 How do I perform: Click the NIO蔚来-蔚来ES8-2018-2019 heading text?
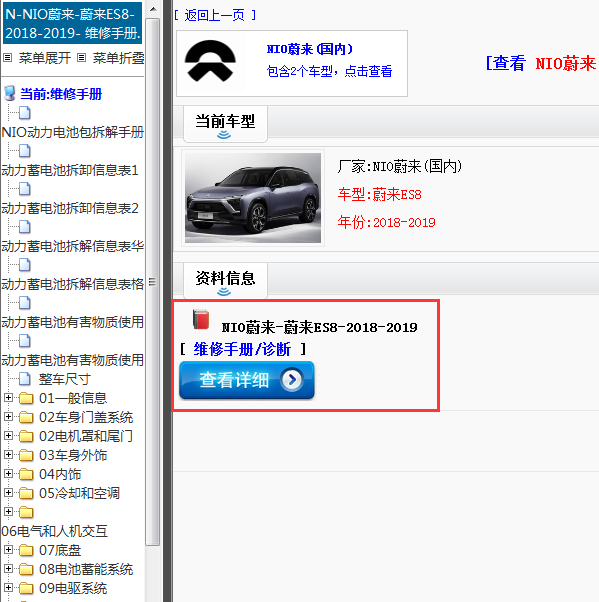(x=319, y=327)
